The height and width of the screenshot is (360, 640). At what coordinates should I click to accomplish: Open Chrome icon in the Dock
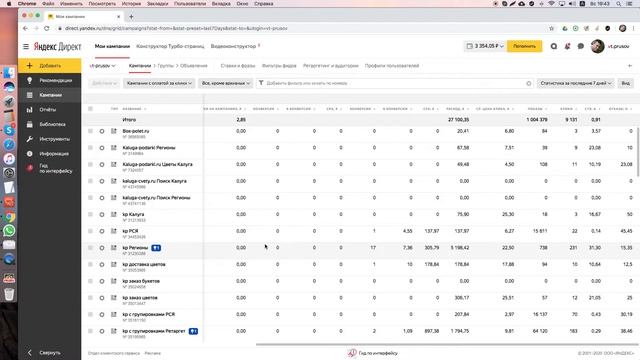pyautogui.click(x=9, y=217)
